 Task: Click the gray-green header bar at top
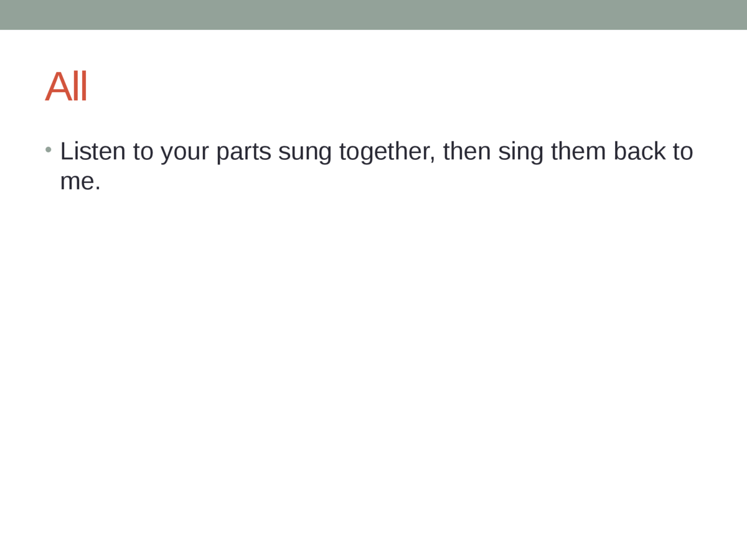[374, 14]
